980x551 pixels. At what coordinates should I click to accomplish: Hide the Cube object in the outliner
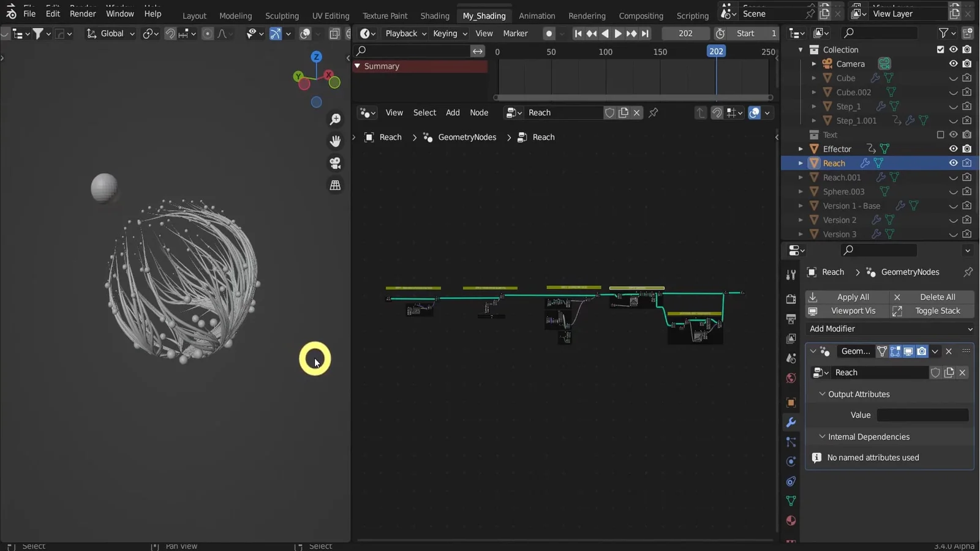point(953,78)
